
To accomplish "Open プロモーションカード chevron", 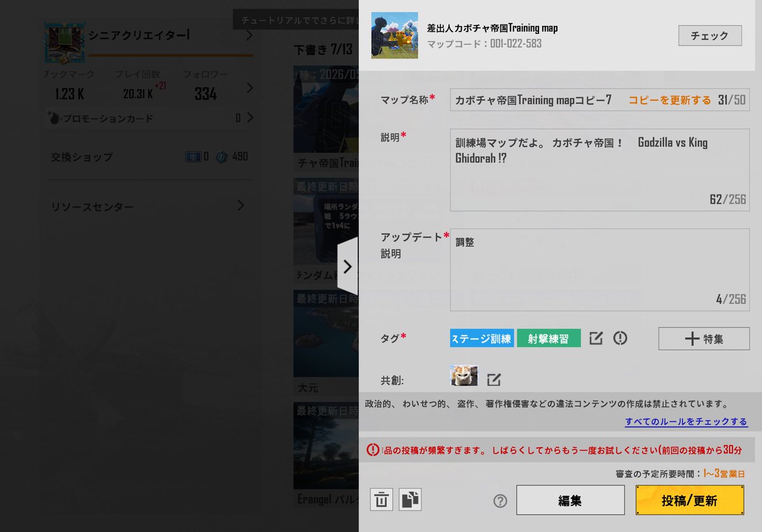I will [x=250, y=118].
